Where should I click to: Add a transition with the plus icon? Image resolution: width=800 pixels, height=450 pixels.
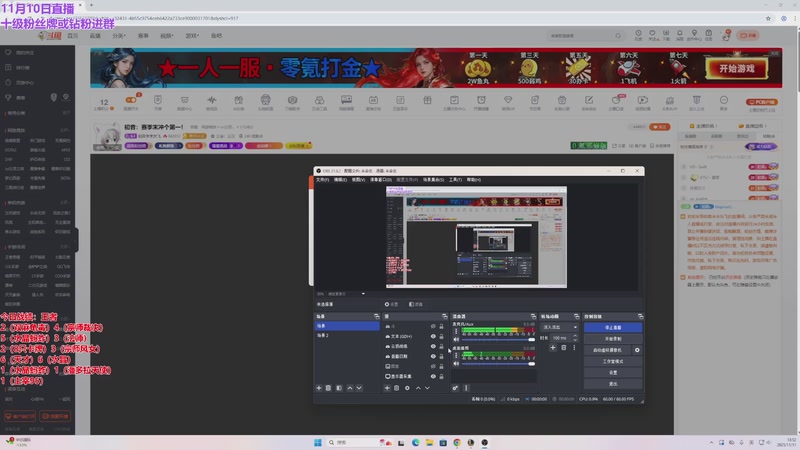[553, 348]
